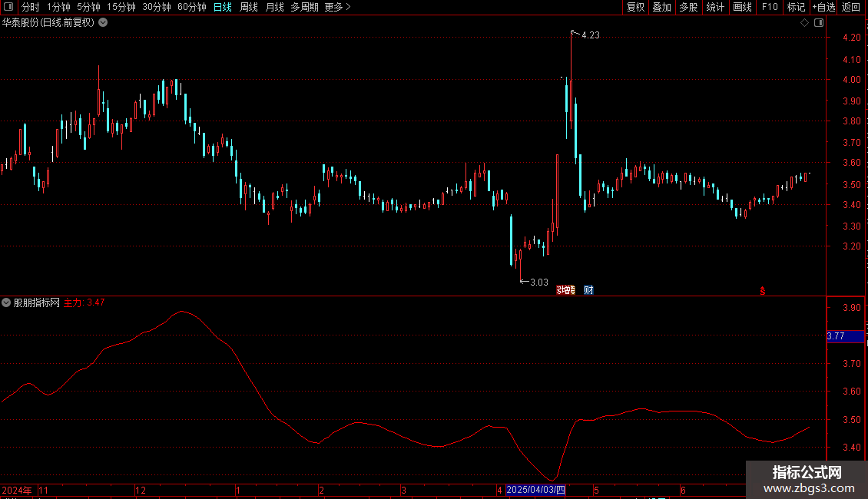Click the highlighted 3.77 value on indicator axis
The width and height of the screenshot is (868, 499).
845,335
